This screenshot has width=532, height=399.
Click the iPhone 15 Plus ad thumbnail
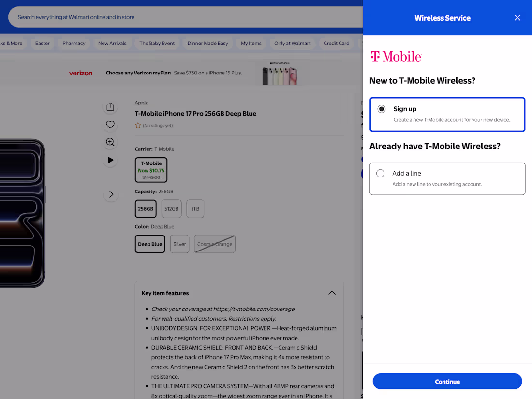pos(280,73)
